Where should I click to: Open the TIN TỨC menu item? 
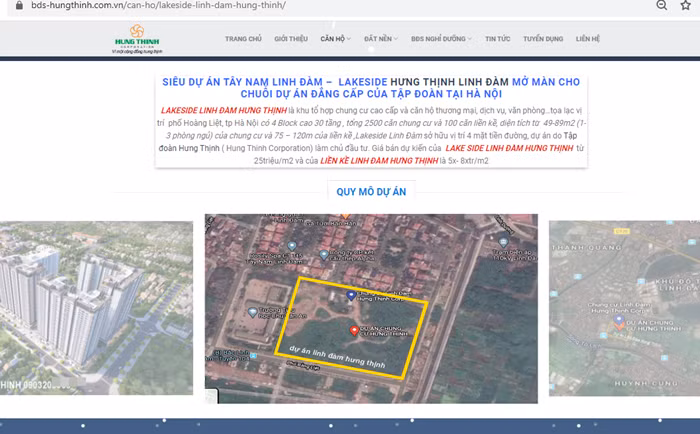(497, 39)
